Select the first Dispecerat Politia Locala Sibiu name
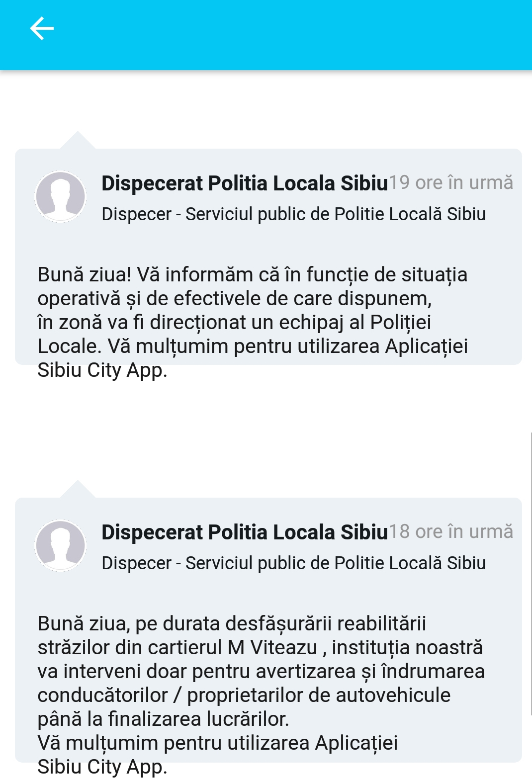 [x=245, y=183]
